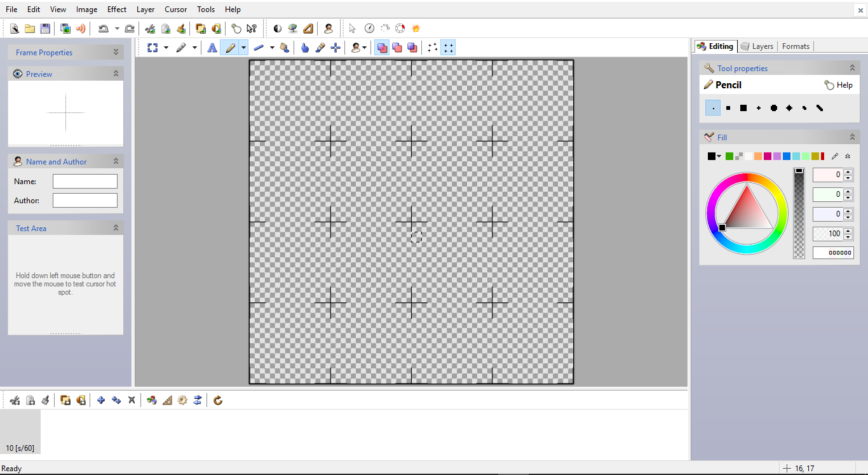The width and height of the screenshot is (868, 475).
Task: Click the redo arrow in the main toolbar
Action: pos(130,29)
